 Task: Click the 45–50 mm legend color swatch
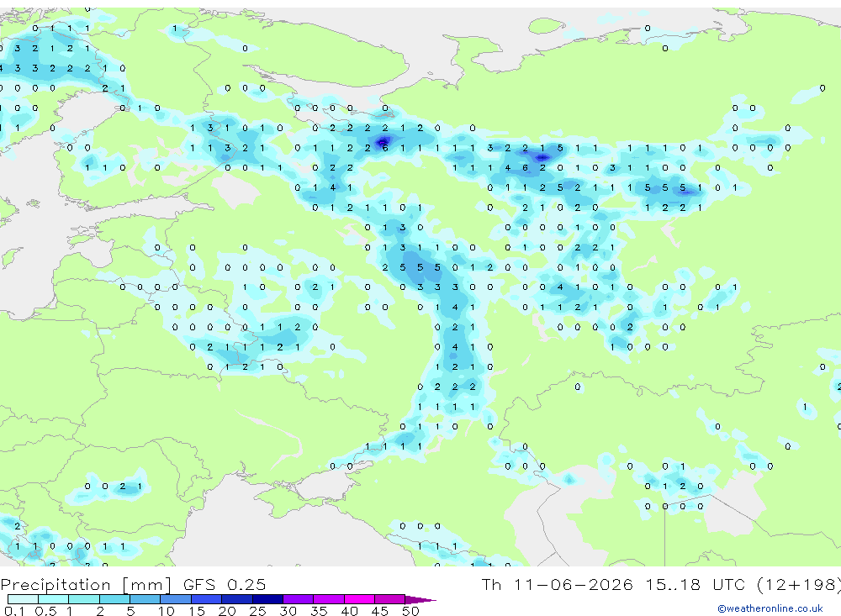[x=390, y=599]
